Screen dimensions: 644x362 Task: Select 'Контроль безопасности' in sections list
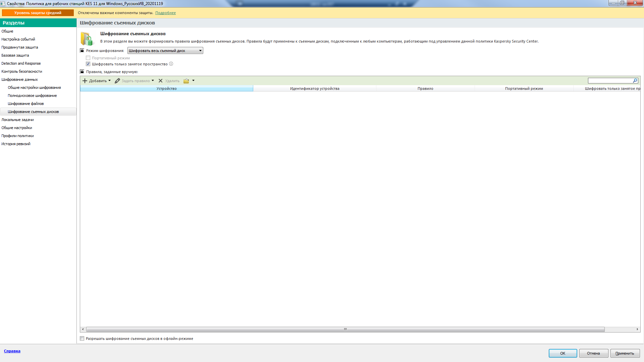click(x=22, y=71)
